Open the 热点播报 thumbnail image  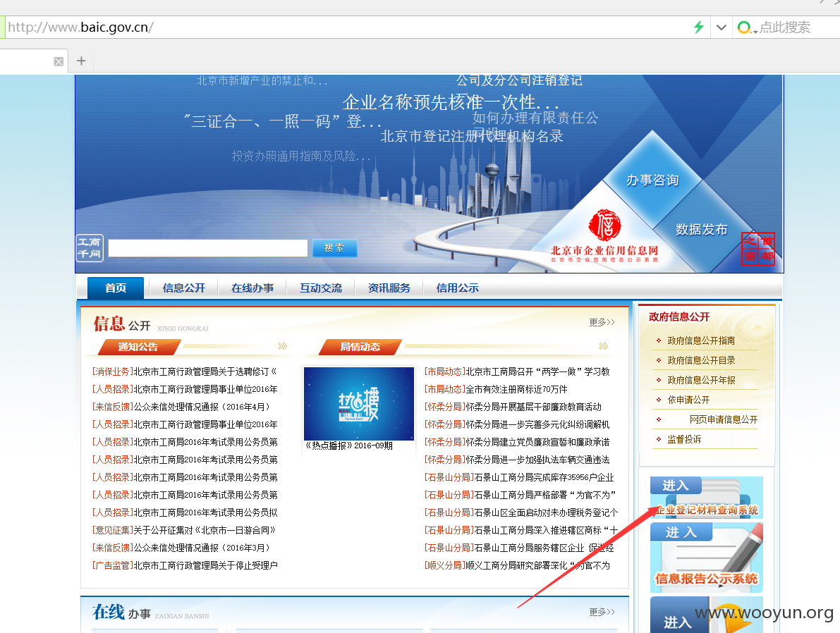359,404
